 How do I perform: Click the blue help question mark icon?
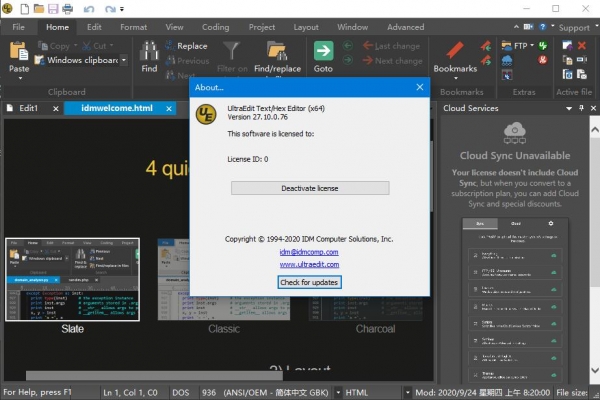543,27
